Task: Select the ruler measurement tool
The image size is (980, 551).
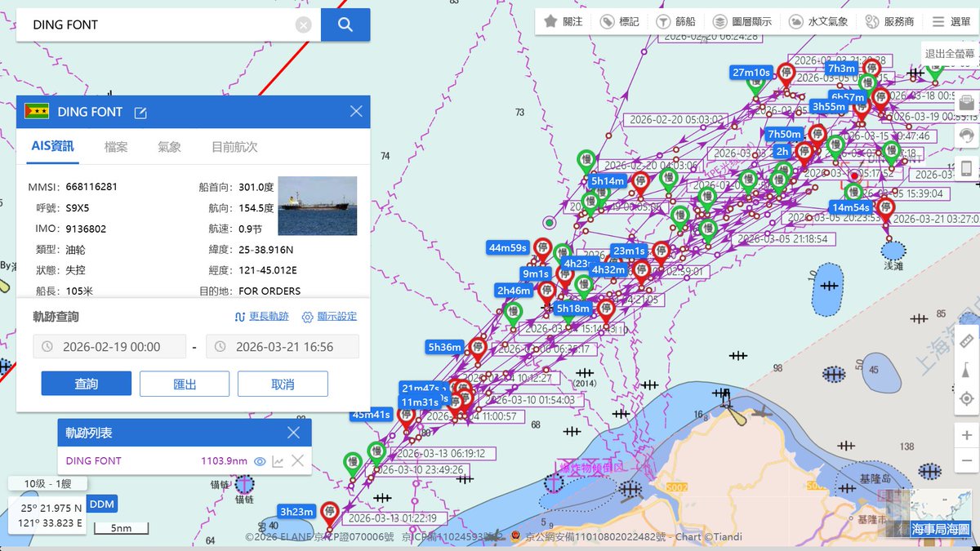Action: point(966,340)
